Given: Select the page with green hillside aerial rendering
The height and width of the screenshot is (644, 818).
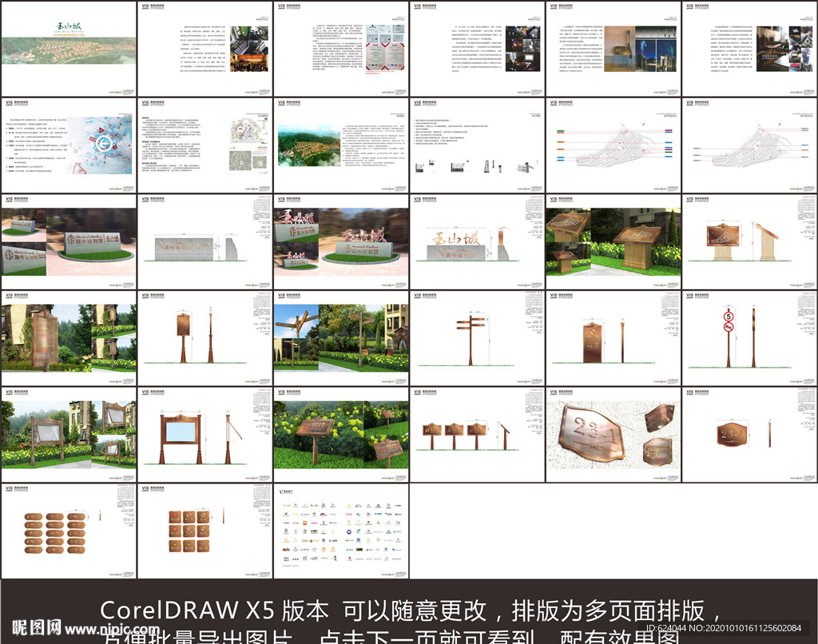Looking at the screenshot, I should pos(340,145).
